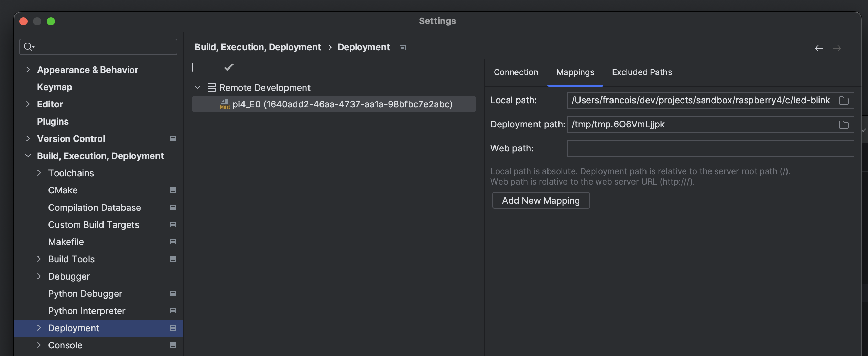This screenshot has height=356, width=868.
Task: Expand Appearance & Behavior section
Action: tap(28, 70)
